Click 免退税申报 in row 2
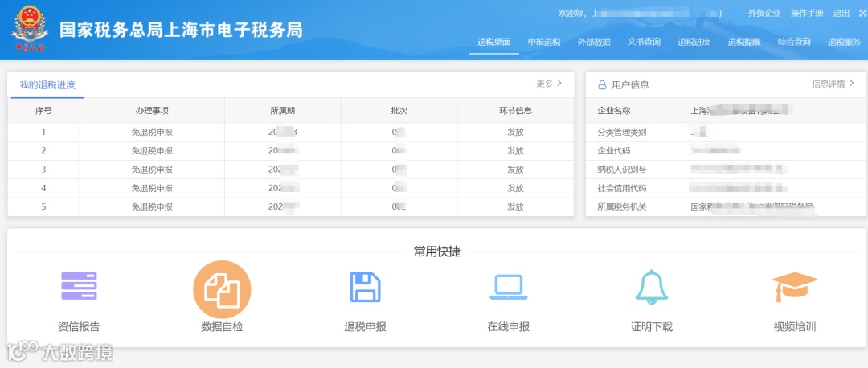Screen dimensions: 868x368 coord(152,151)
